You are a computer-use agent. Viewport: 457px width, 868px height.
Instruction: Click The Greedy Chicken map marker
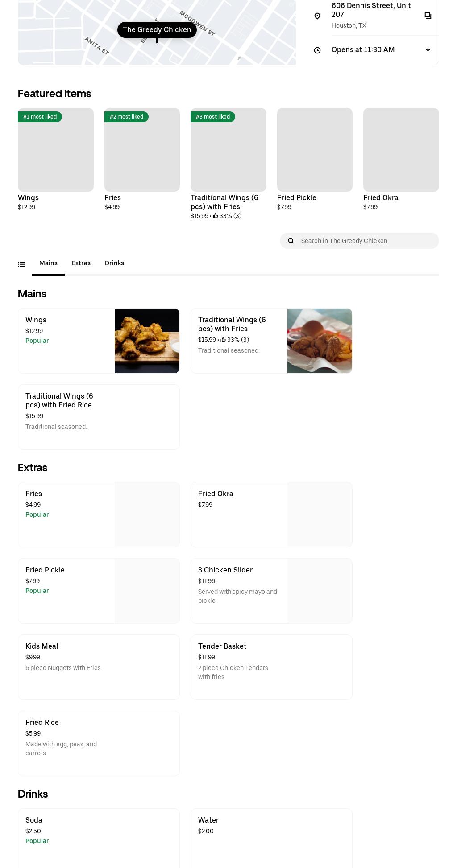coord(157,30)
